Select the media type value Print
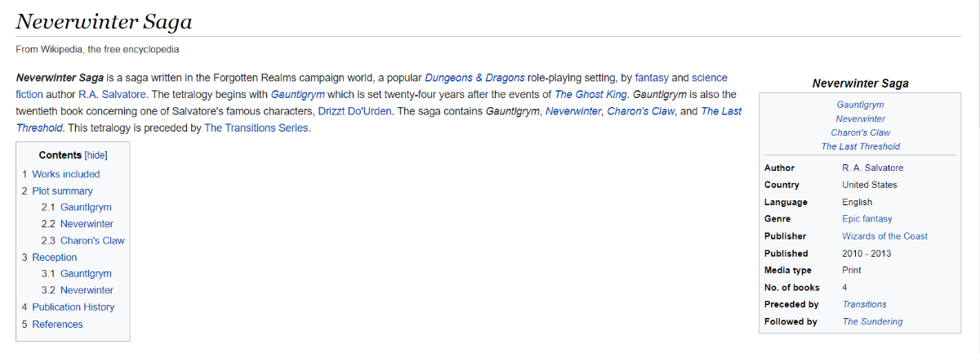980x354 pixels. click(x=852, y=271)
